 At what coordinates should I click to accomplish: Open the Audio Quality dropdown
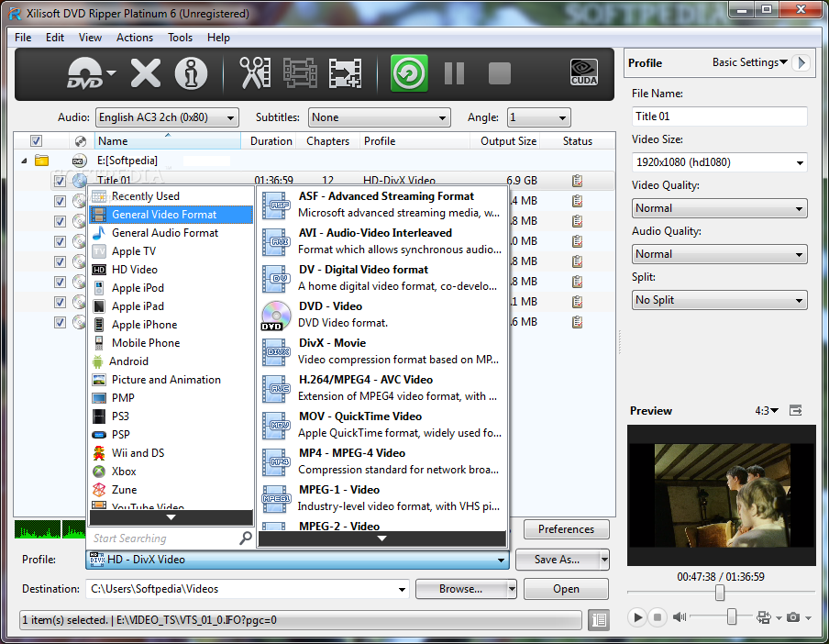(x=720, y=254)
